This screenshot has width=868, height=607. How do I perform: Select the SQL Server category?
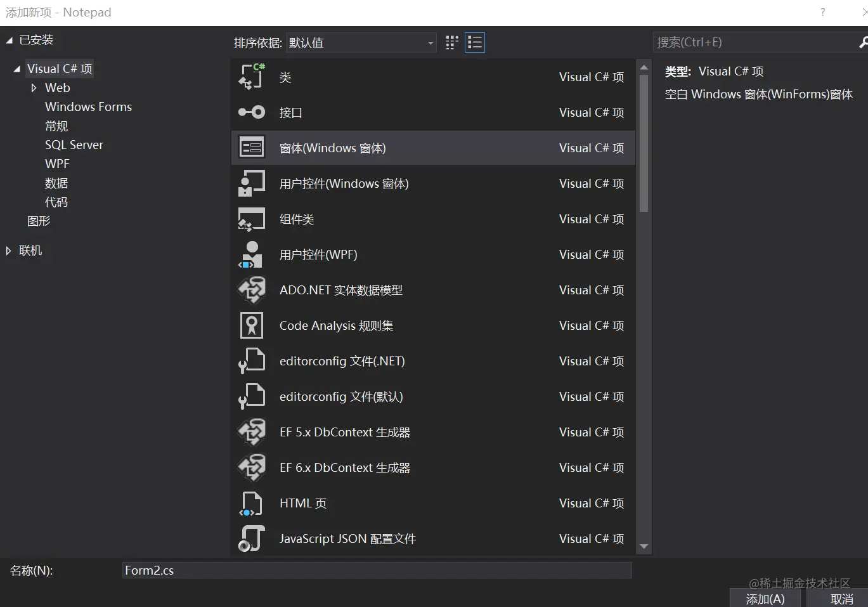pos(74,145)
